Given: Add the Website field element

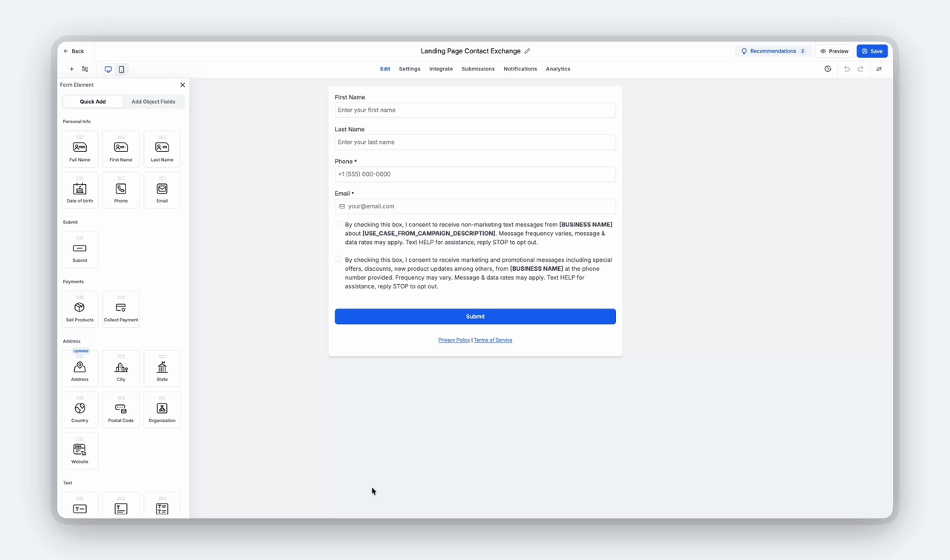Looking at the screenshot, I should click(x=79, y=451).
